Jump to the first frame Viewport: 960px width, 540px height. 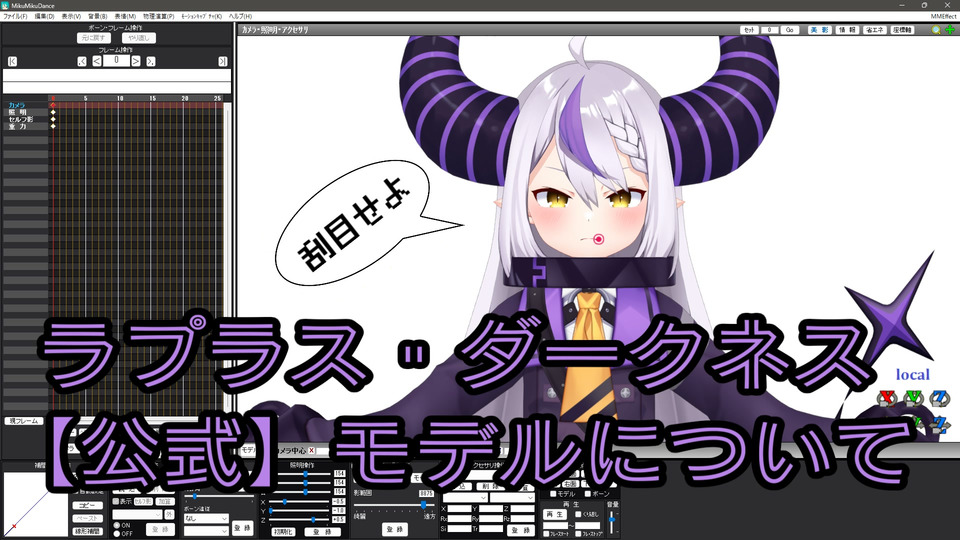[12, 61]
